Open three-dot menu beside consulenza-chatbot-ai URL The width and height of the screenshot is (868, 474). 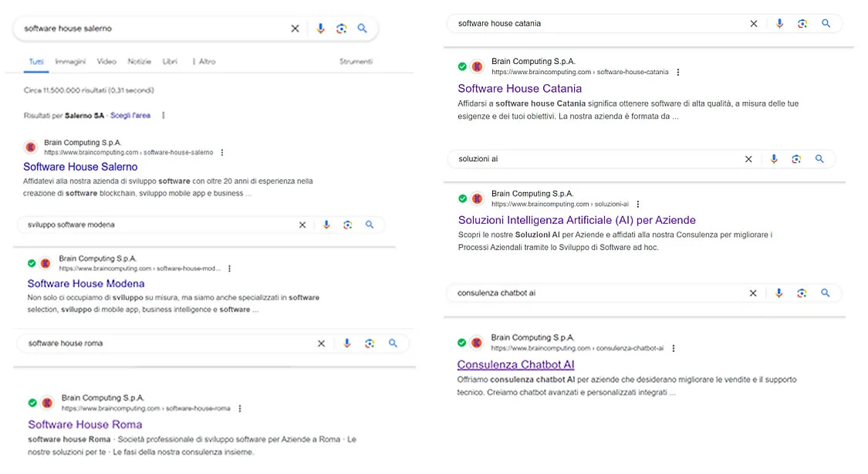[x=673, y=348]
